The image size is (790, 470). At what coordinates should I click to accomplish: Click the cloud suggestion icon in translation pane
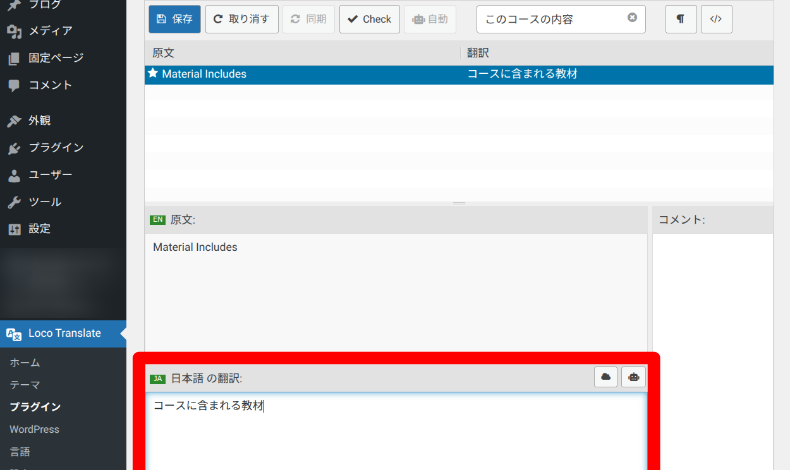(606, 377)
